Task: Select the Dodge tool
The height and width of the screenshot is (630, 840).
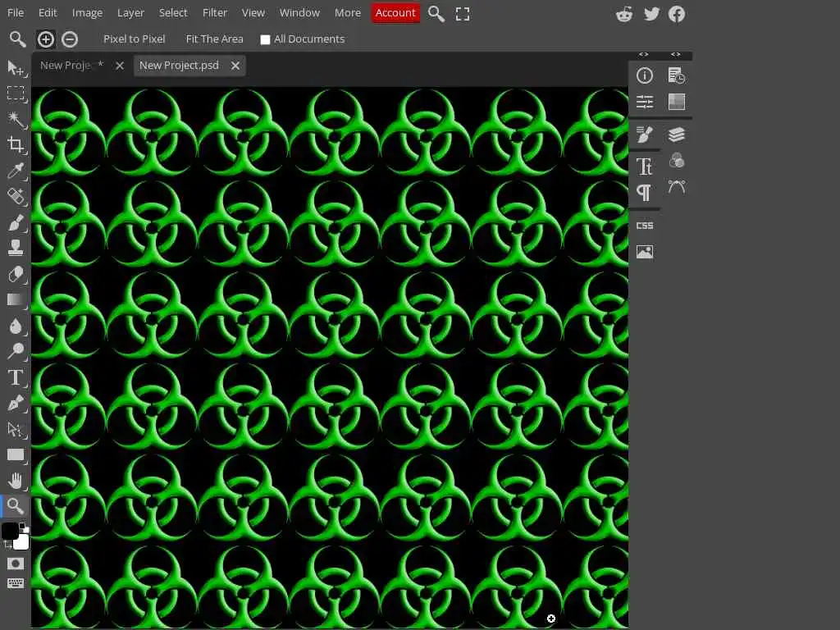Action: (x=15, y=351)
